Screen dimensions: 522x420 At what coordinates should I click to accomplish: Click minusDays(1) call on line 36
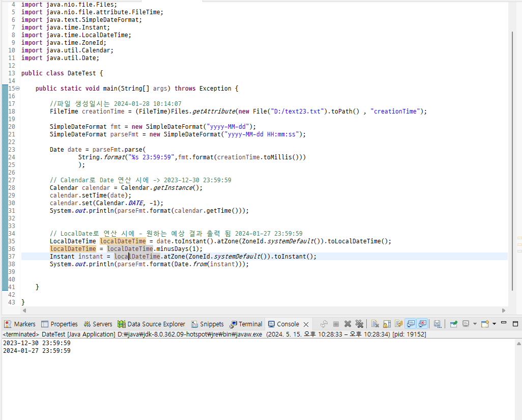click(178, 249)
